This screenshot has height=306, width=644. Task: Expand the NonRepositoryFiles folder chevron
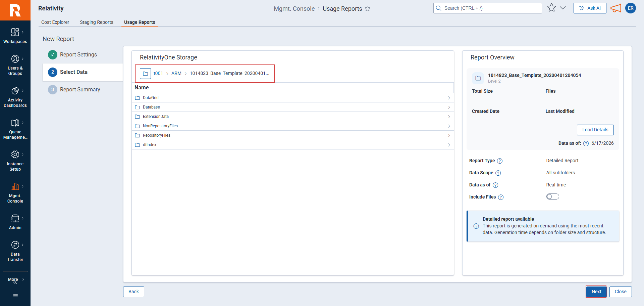coord(449,126)
